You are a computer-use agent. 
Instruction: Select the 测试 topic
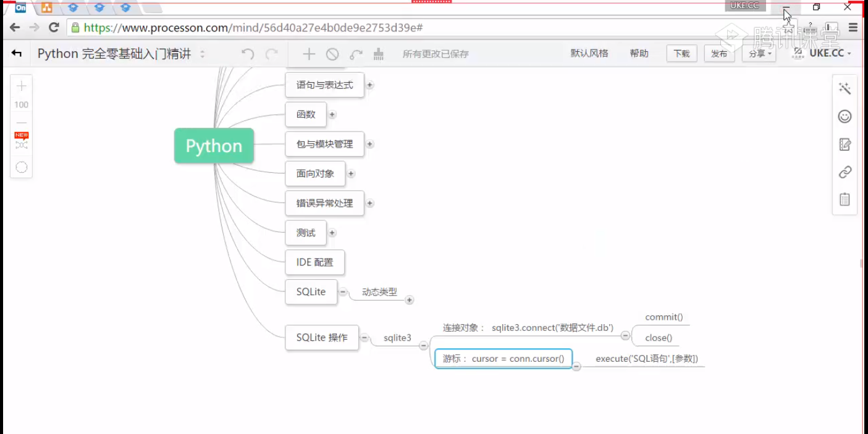coord(306,233)
